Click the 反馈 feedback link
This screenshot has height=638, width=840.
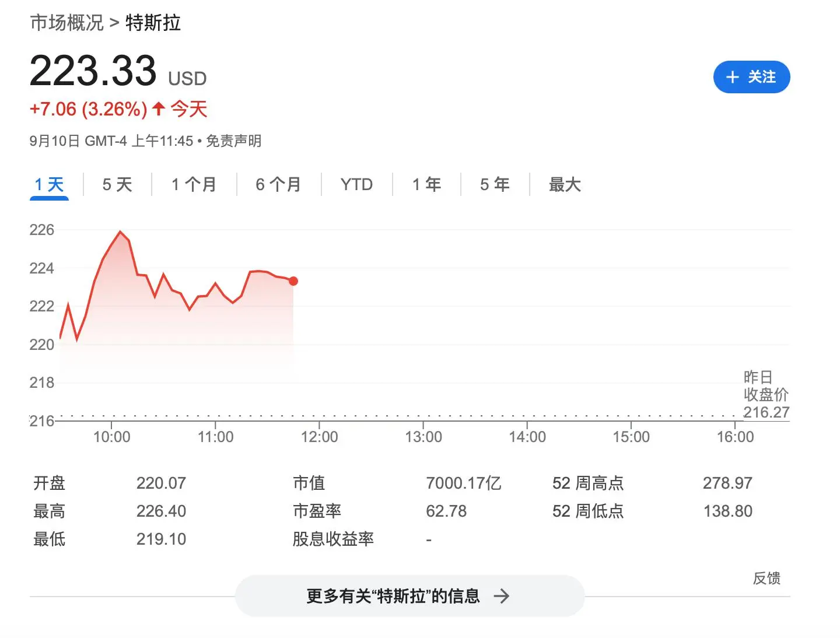click(766, 579)
